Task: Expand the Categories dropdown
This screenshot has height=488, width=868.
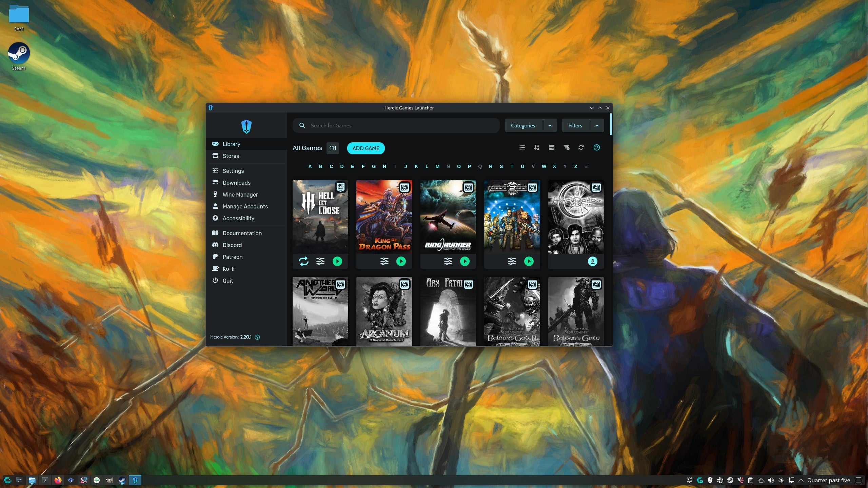Action: (550, 125)
